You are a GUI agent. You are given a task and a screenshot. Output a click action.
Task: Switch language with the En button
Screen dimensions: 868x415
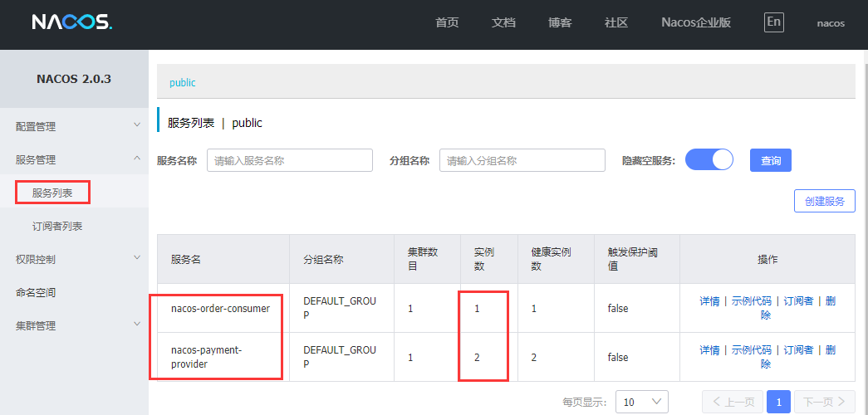(774, 22)
